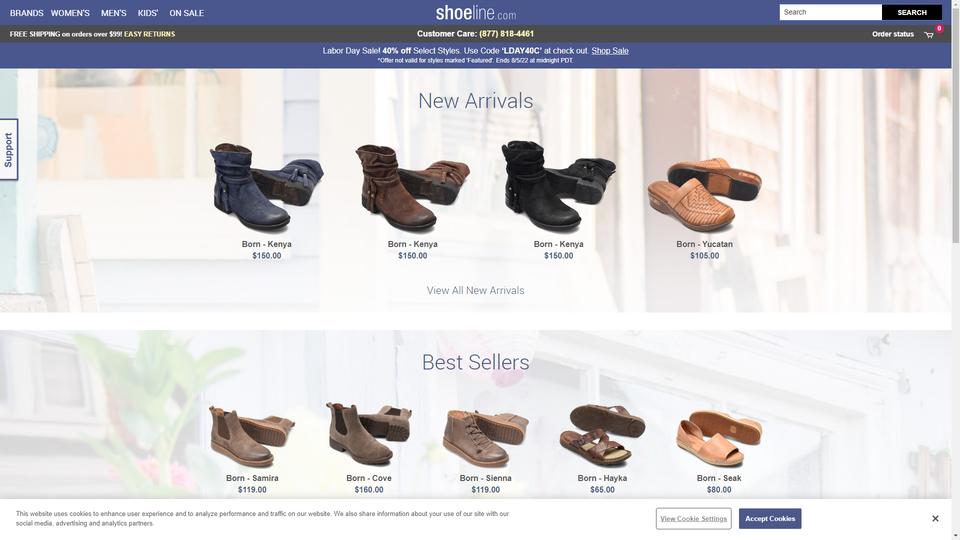This screenshot has height=540, width=960.
Task: View the black Born Kenya boot
Action: 558,186
